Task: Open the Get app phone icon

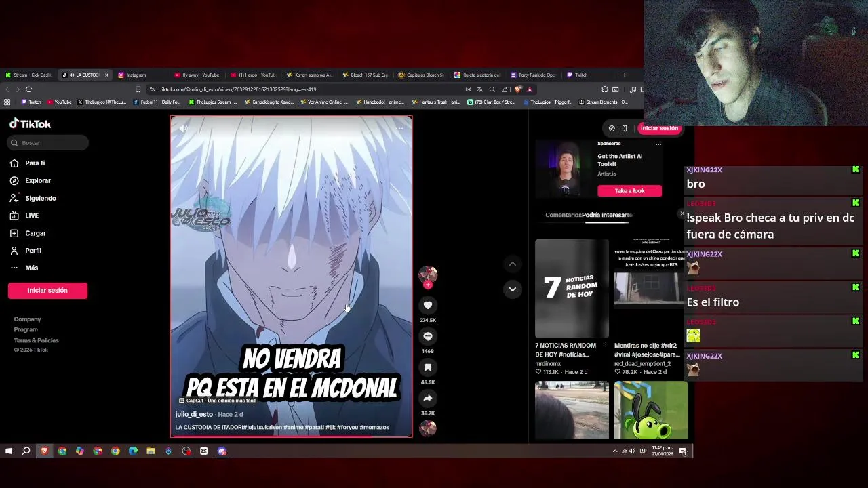Action: pos(625,128)
